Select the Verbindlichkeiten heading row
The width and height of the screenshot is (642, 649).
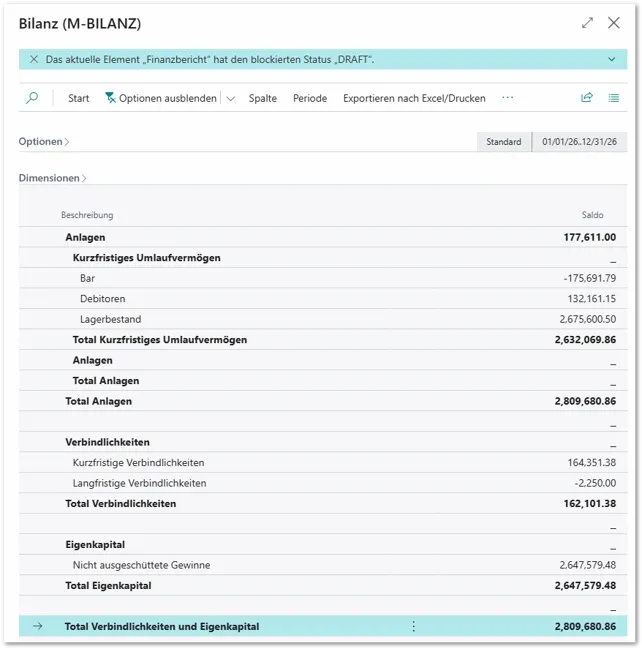click(323, 442)
